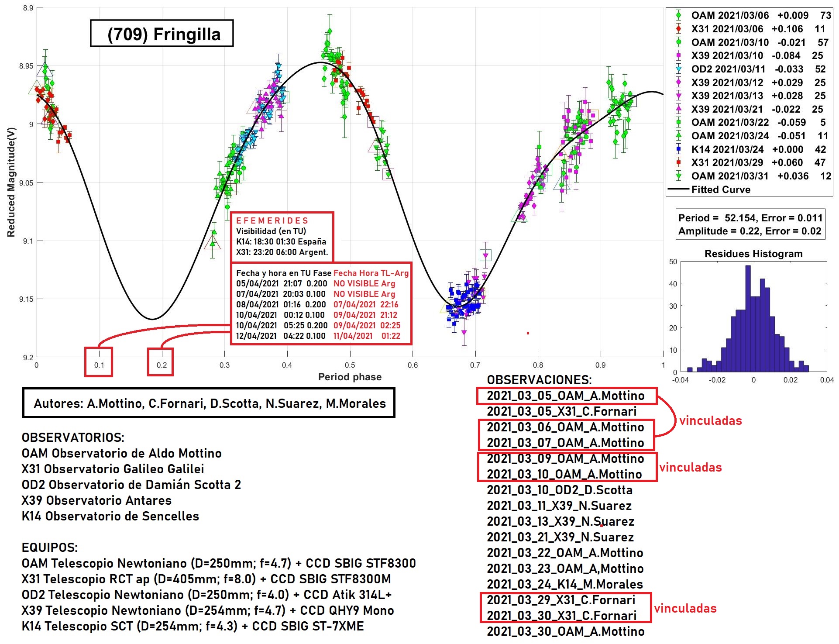Click the ephemeris row 07/04/2021 20:03 0.100
Viewport: 839px width, 644px height.
281,294
